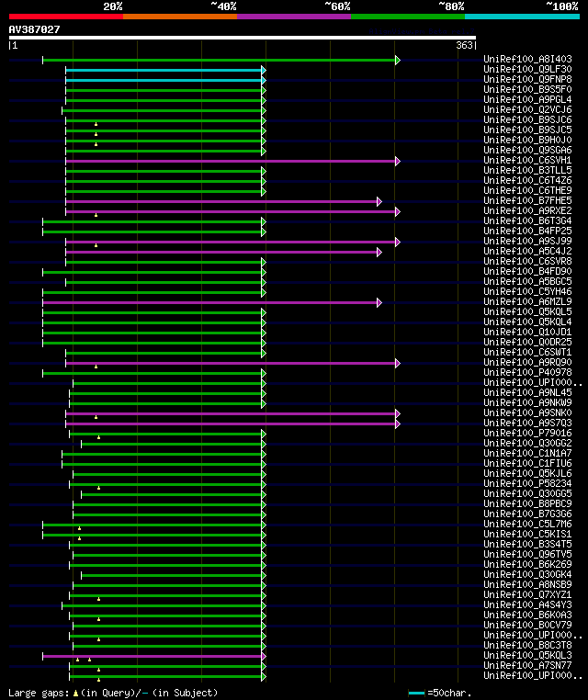The width and height of the screenshot is (588, 700).
Task: Select the UniRef100_B9S5F0 hit label
Action: tap(527, 89)
